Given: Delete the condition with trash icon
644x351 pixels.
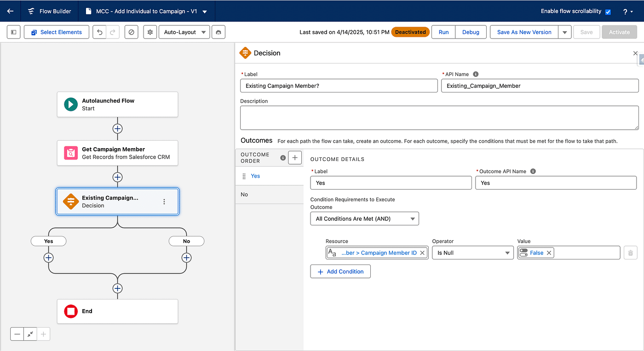Looking at the screenshot, I should pyautogui.click(x=630, y=253).
